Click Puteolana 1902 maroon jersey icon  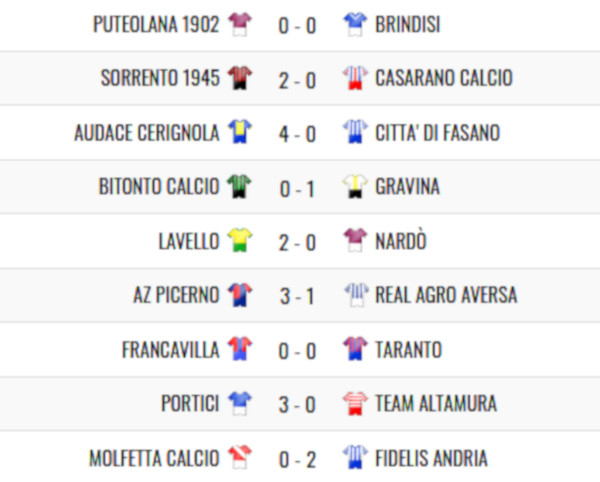[x=240, y=24]
